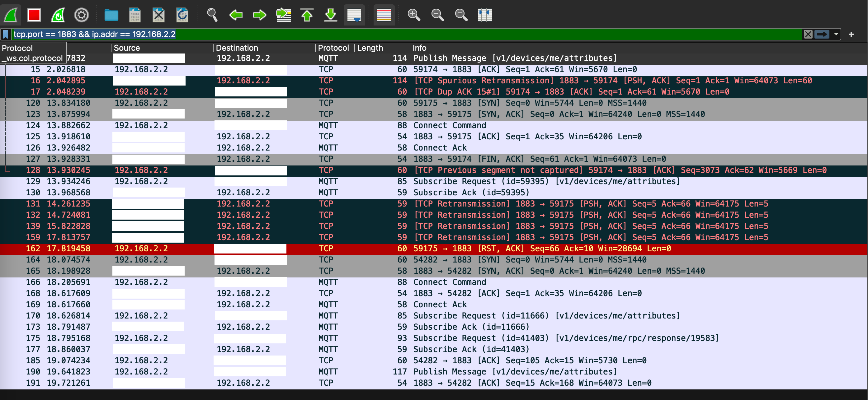
Task: Sort by the leftmost Protocol header
Action: click(x=33, y=48)
